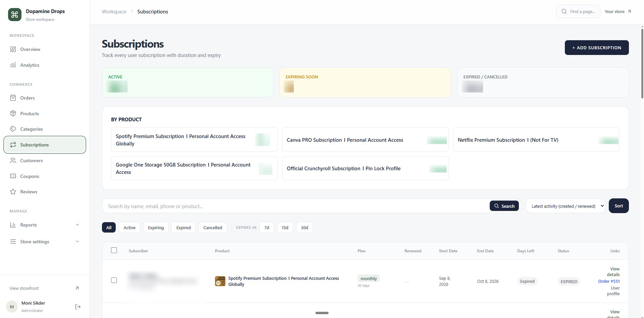Click the View storefront arrow icon

pyautogui.click(x=77, y=288)
